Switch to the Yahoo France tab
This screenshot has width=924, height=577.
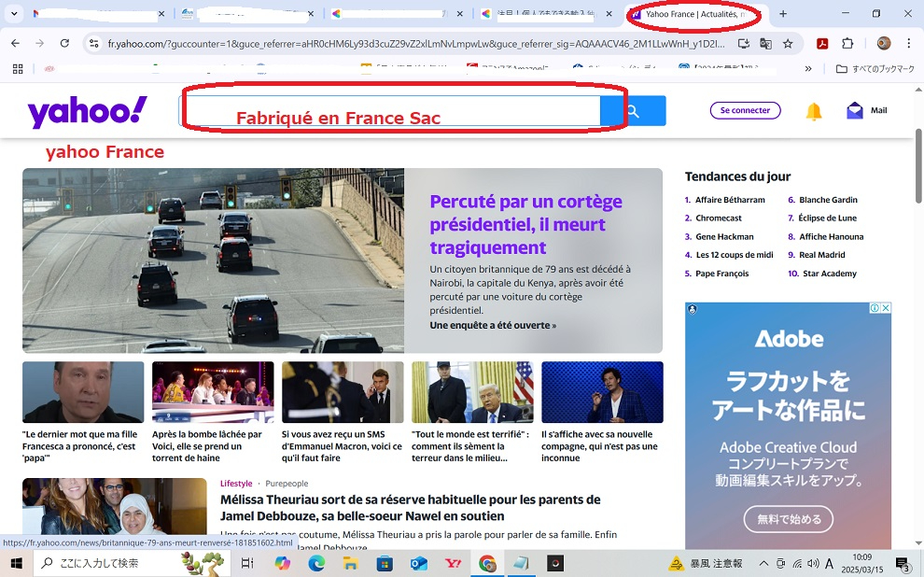point(694,14)
